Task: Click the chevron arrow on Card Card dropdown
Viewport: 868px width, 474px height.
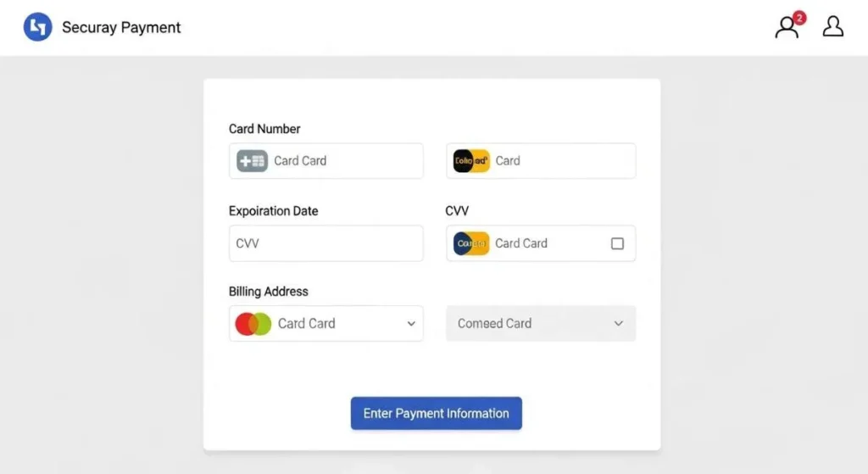Action: (411, 323)
